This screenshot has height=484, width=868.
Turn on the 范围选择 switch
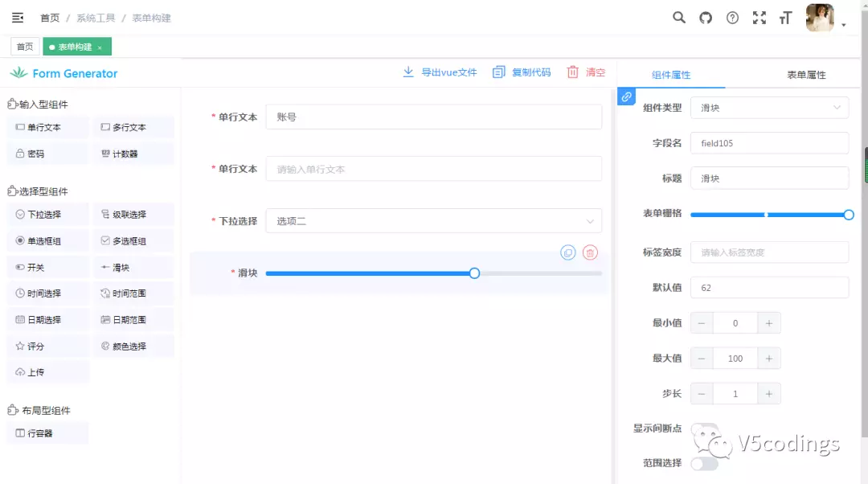(705, 463)
